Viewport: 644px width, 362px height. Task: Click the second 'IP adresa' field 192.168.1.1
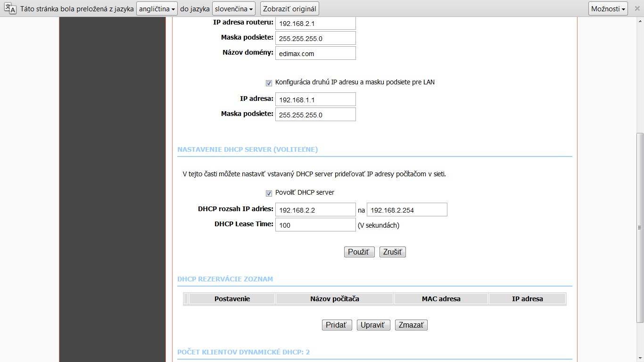315,99
